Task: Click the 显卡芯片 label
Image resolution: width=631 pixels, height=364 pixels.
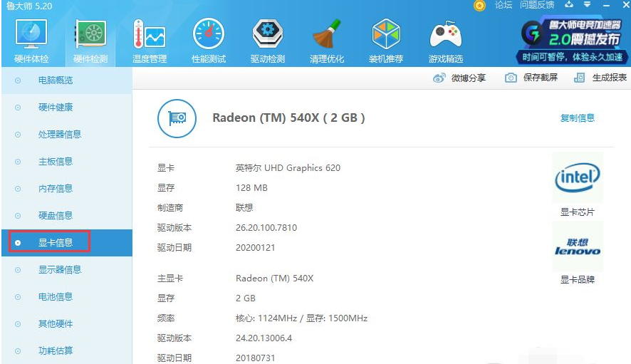Action: 578,212
